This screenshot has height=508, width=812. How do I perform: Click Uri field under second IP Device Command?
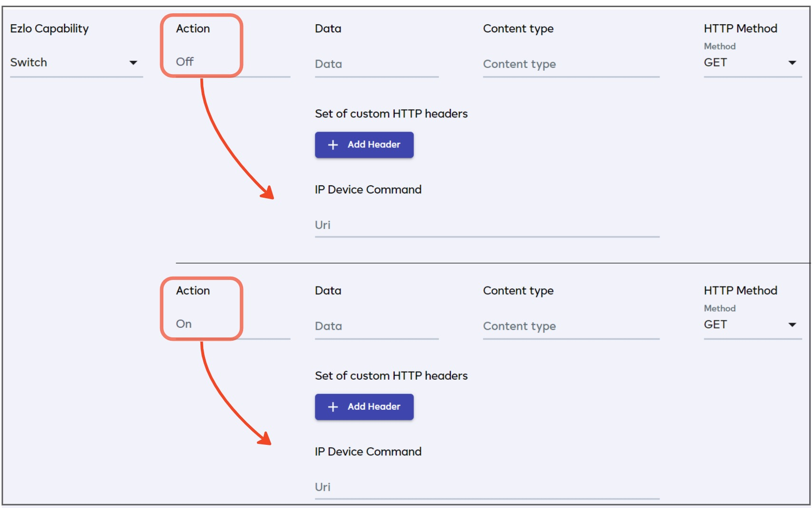pyautogui.click(x=487, y=487)
